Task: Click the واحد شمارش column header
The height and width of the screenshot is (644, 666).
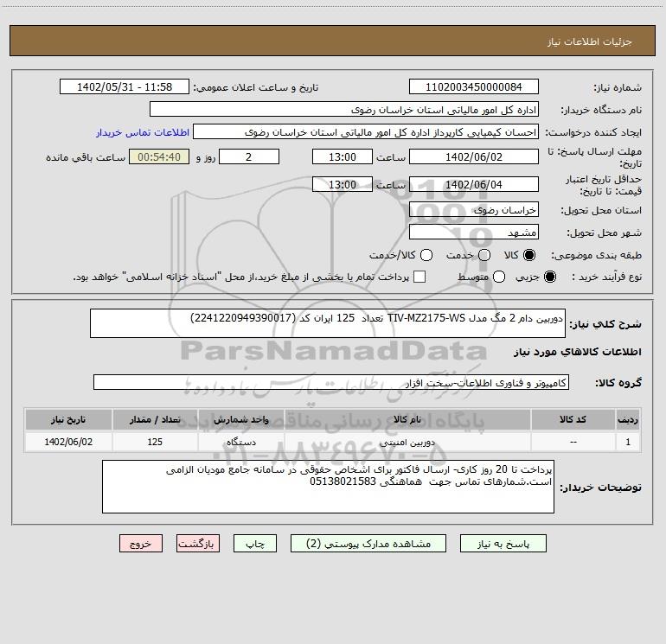Action: point(240,419)
